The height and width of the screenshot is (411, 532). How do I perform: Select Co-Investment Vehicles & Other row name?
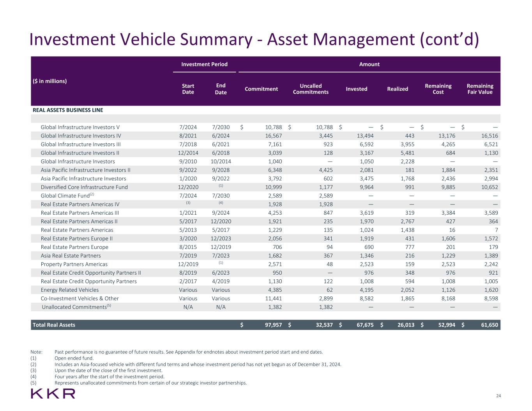click(80, 298)
